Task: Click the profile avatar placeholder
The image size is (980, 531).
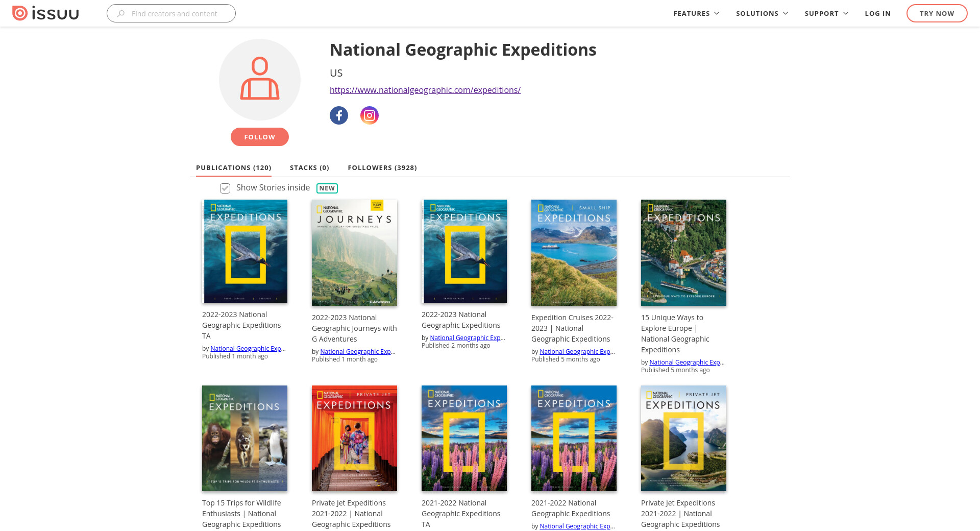Action: coord(260,80)
